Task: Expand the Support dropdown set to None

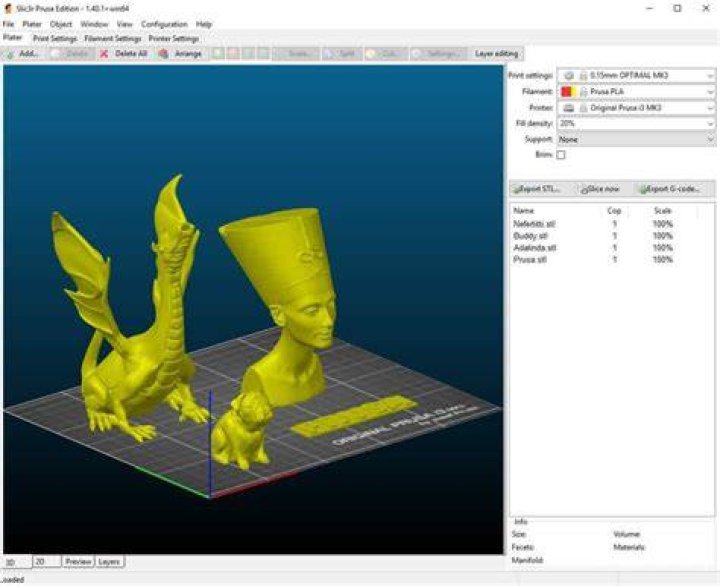Action: tap(636, 139)
